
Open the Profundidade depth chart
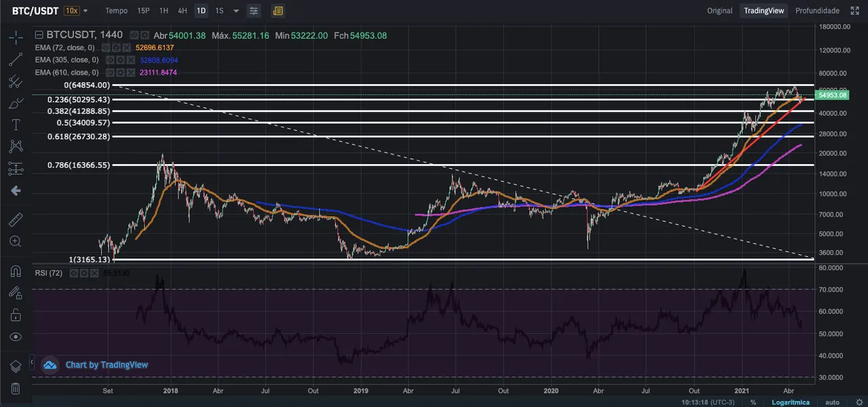click(x=817, y=11)
